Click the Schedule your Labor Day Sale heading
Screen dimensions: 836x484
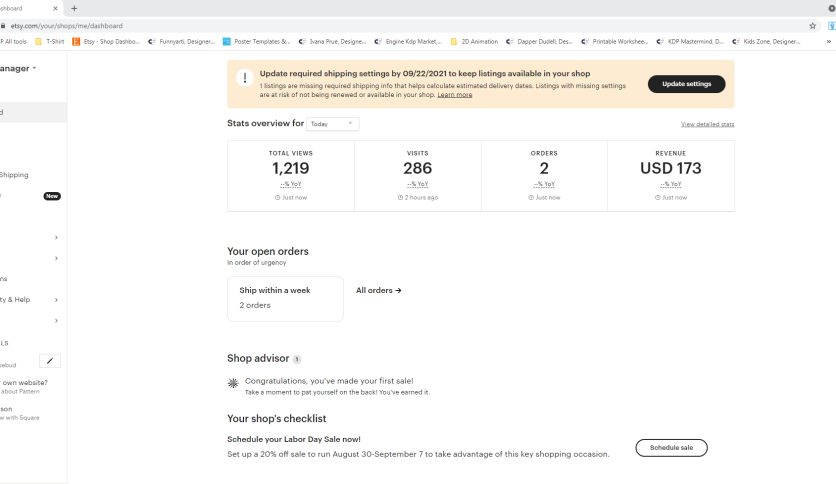pos(294,439)
